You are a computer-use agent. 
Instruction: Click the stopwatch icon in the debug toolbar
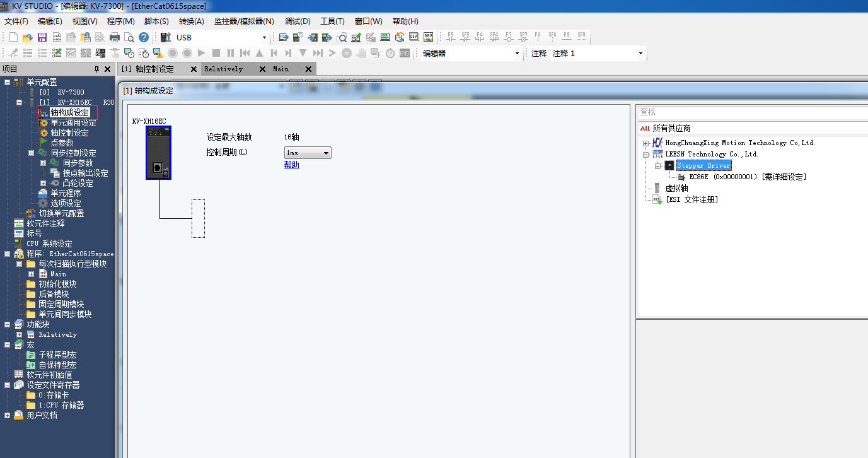(390, 53)
